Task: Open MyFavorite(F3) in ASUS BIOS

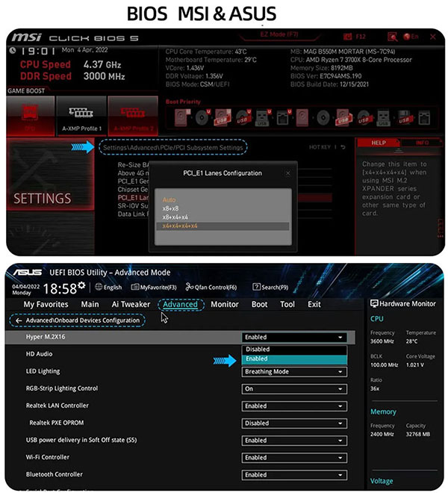Action: click(x=154, y=288)
